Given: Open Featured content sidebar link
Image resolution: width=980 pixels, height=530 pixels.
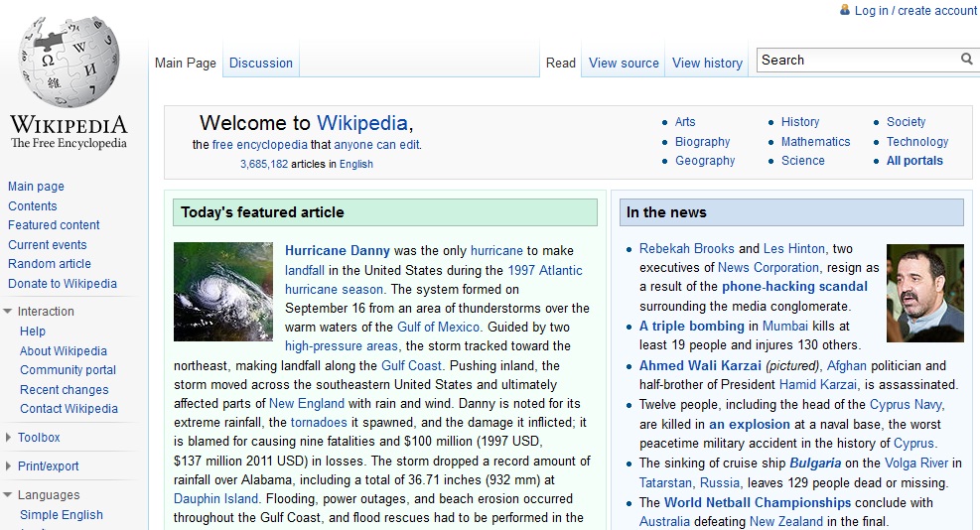Looking at the screenshot, I should 54,225.
